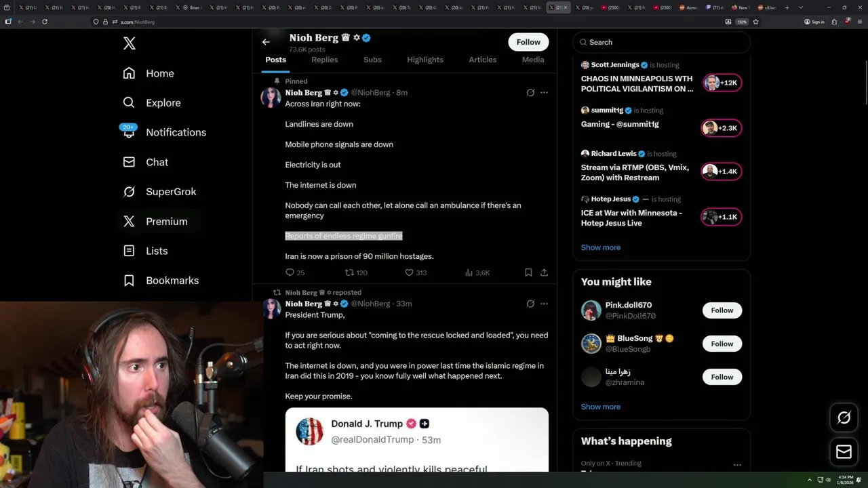The image size is (868, 488).
Task: Open Bookmarks from the sidebar
Action: tap(161, 281)
